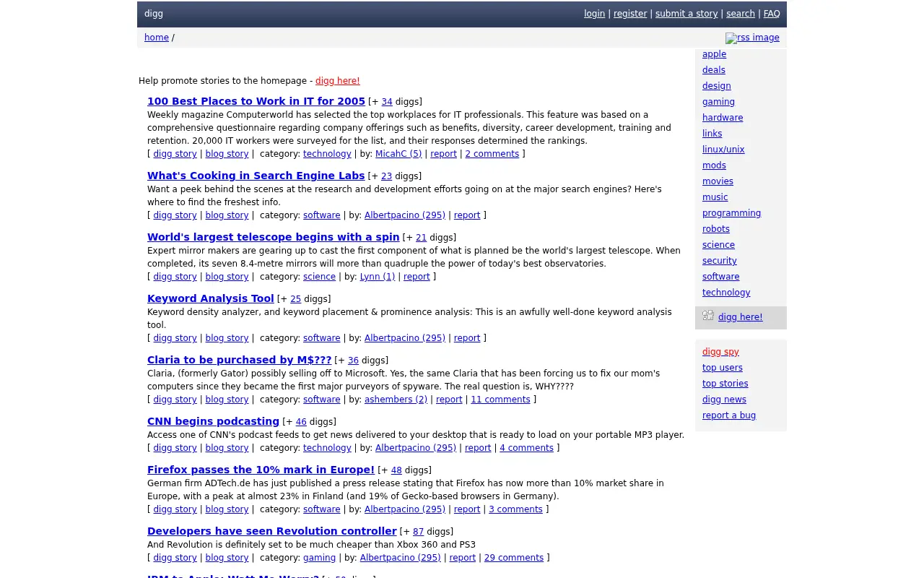This screenshot has height=578, width=924.
Task: View user profile Lynn (1)
Action: pyautogui.click(x=378, y=277)
